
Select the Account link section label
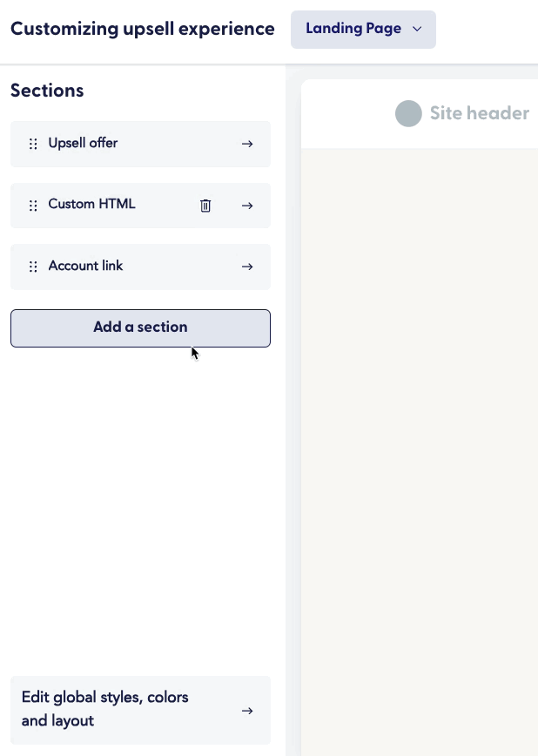coord(85,266)
